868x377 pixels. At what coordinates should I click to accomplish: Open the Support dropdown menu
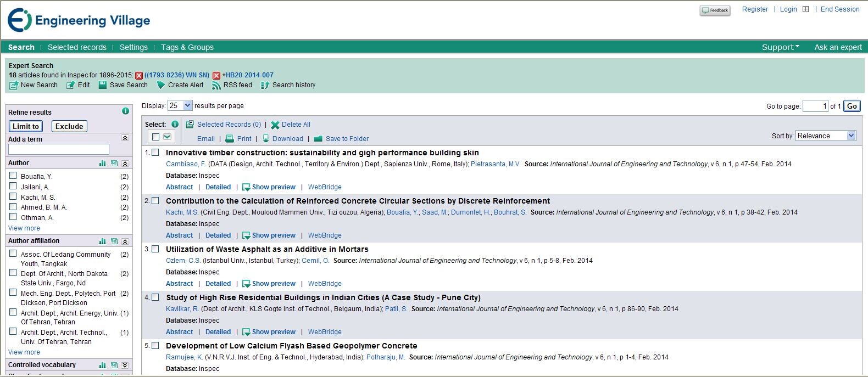[x=781, y=47]
